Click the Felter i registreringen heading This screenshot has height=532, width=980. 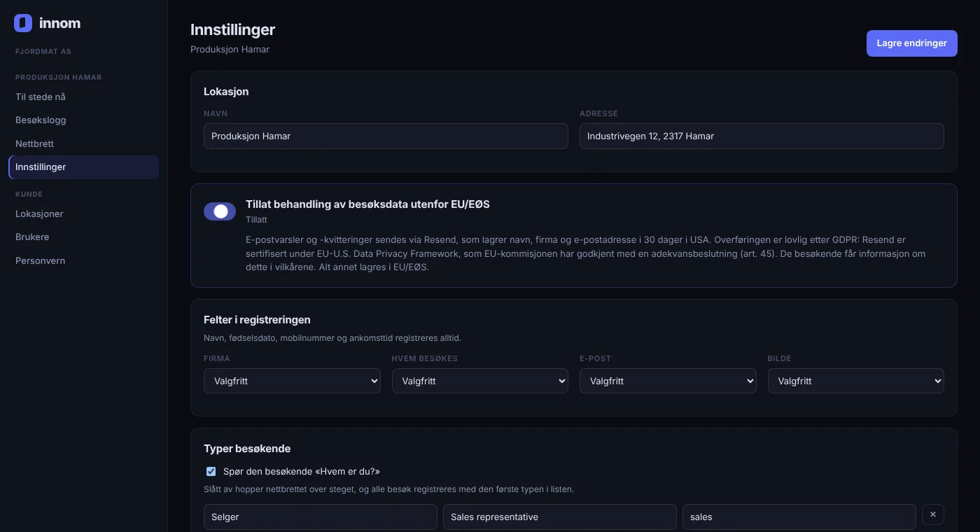click(x=257, y=320)
